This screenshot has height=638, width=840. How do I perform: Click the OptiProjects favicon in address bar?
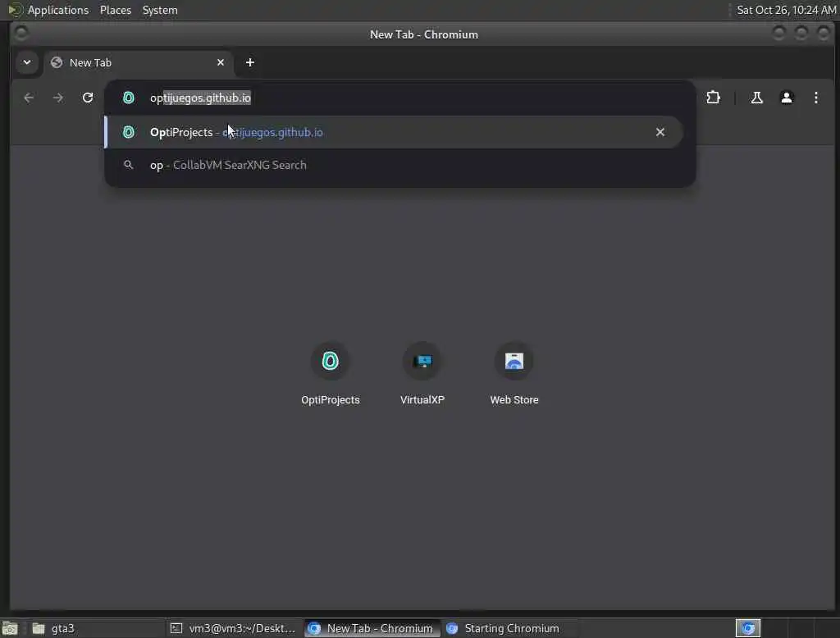click(129, 98)
